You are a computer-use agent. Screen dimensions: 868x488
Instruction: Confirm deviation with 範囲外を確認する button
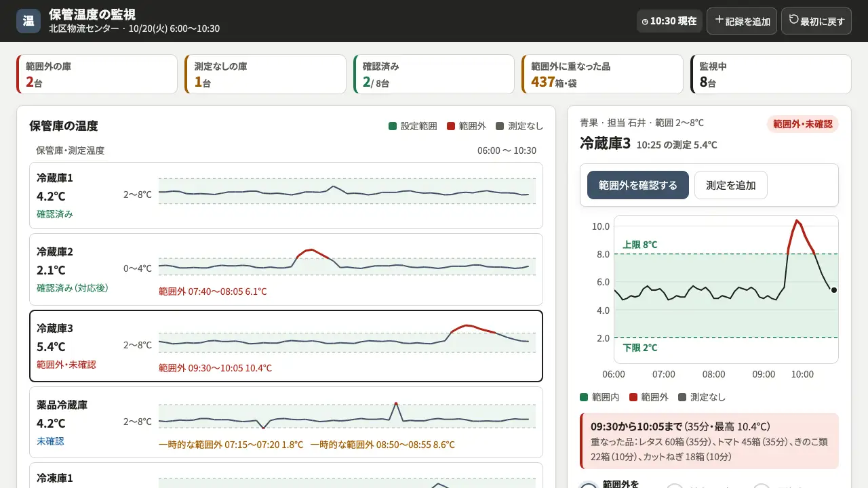point(638,185)
